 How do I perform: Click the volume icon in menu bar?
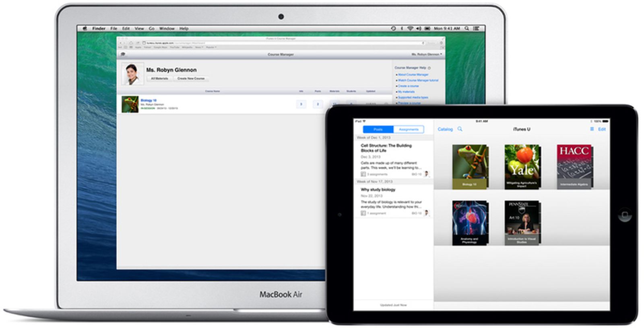[418, 29]
